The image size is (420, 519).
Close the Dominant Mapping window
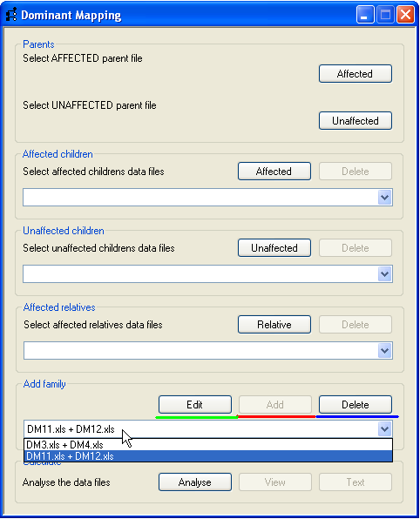pos(405,15)
